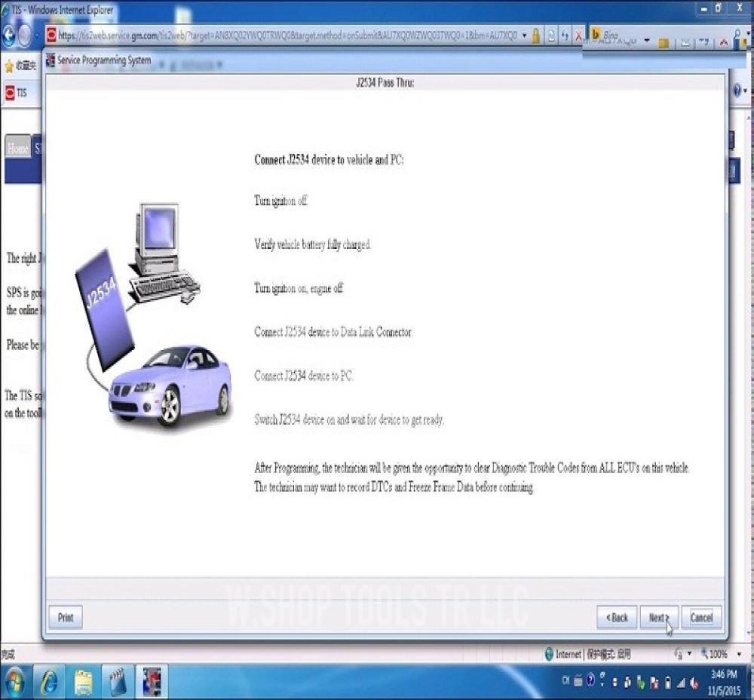Go to the Home tab on TIS page
The height and width of the screenshot is (700, 754).
(17, 149)
